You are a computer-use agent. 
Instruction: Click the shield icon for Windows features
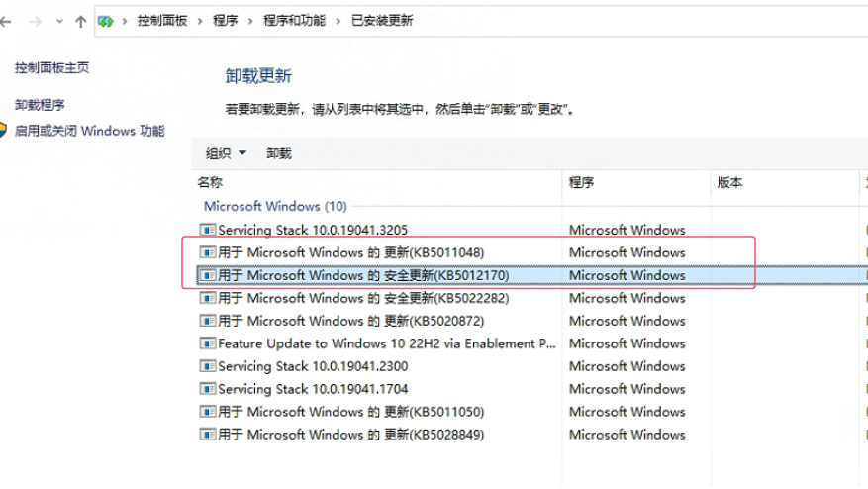[2, 130]
